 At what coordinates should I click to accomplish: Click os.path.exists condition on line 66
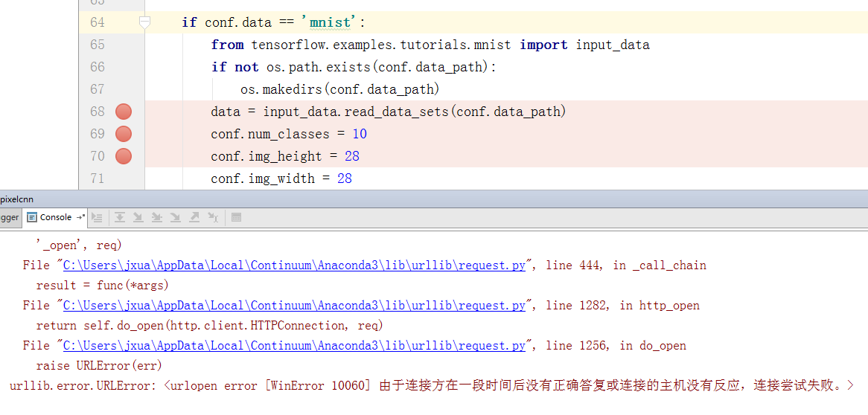tap(382, 67)
